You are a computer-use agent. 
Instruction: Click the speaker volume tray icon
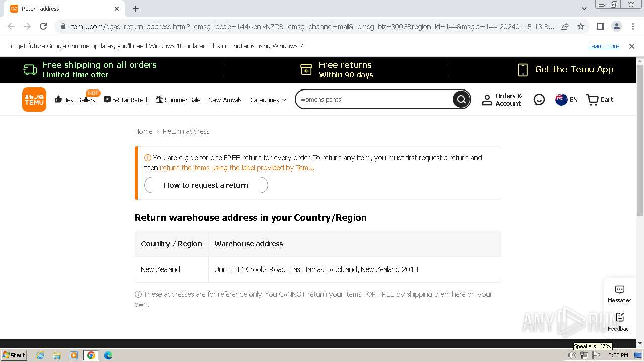tap(572, 355)
